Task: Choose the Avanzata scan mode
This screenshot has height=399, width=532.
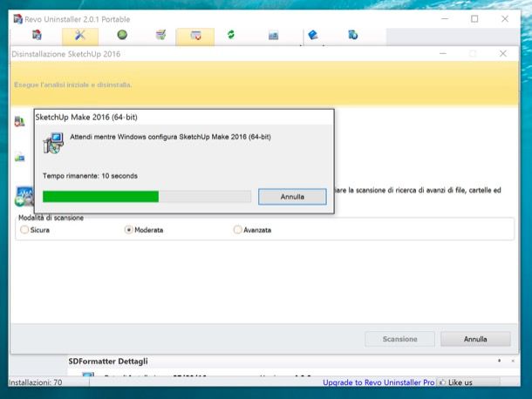Action: pos(237,230)
